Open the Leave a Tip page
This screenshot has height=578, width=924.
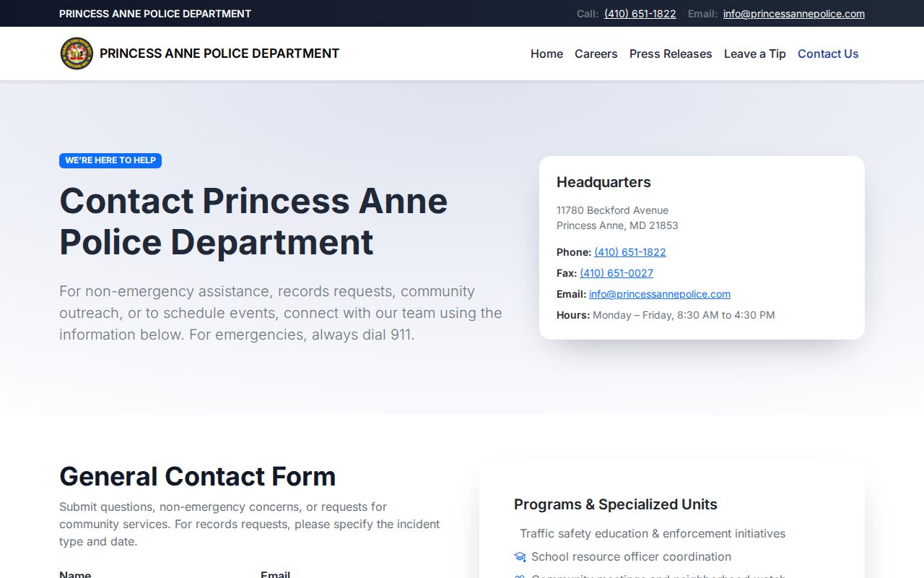click(755, 53)
